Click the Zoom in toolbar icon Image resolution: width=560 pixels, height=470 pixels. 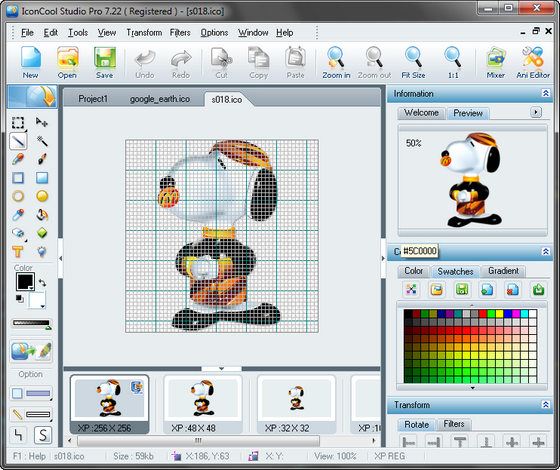point(336,63)
